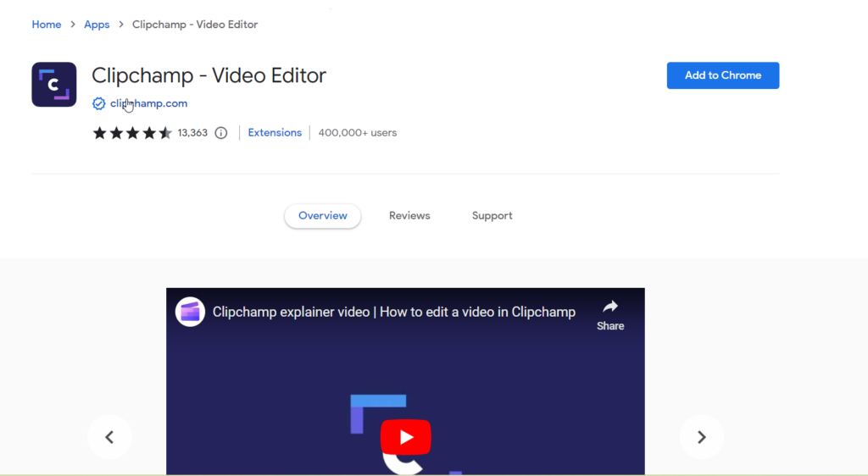Click the '400,000+ users' text
868x476 pixels.
358,133
